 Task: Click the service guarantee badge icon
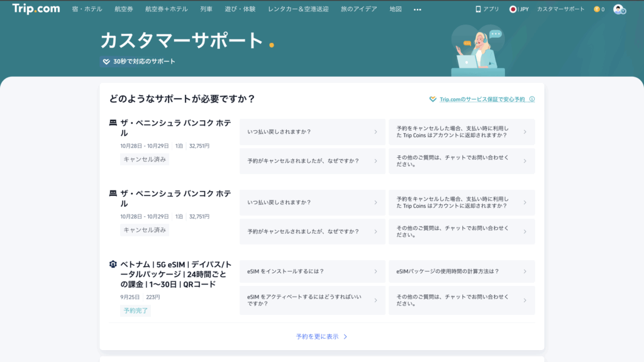click(x=432, y=99)
